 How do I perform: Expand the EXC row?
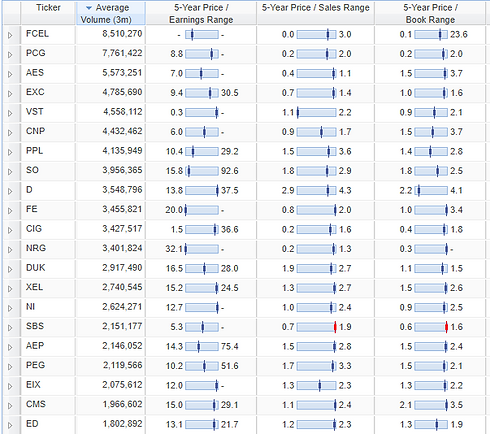coord(10,93)
